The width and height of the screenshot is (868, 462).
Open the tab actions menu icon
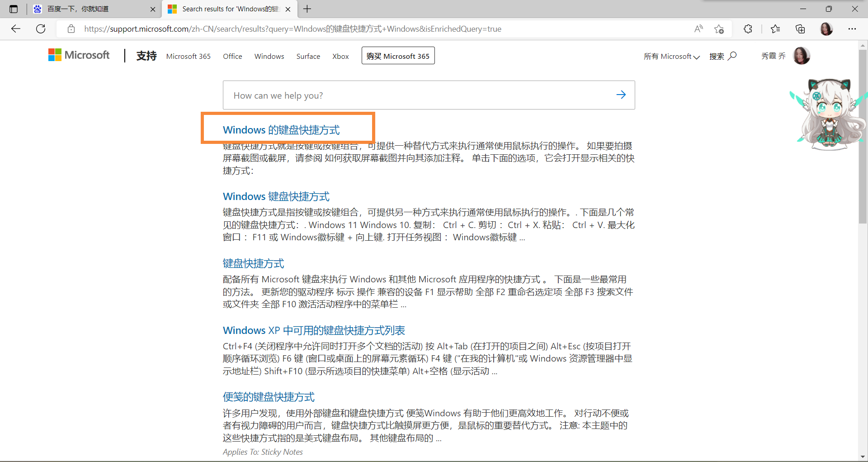tap(14, 9)
